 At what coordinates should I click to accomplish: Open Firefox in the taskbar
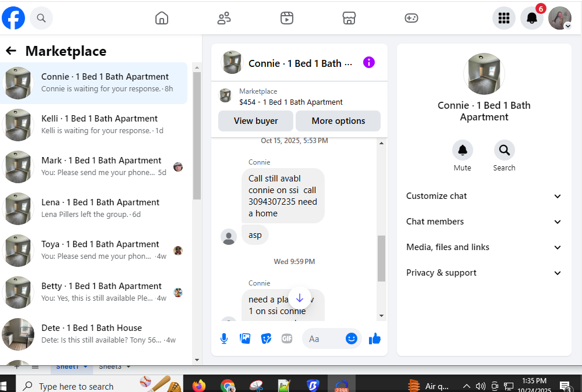pos(199,386)
